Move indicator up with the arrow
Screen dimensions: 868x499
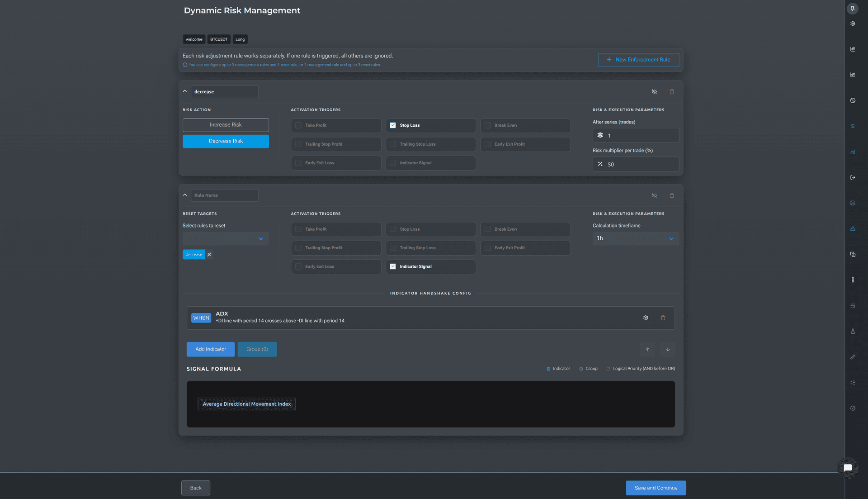(647, 349)
